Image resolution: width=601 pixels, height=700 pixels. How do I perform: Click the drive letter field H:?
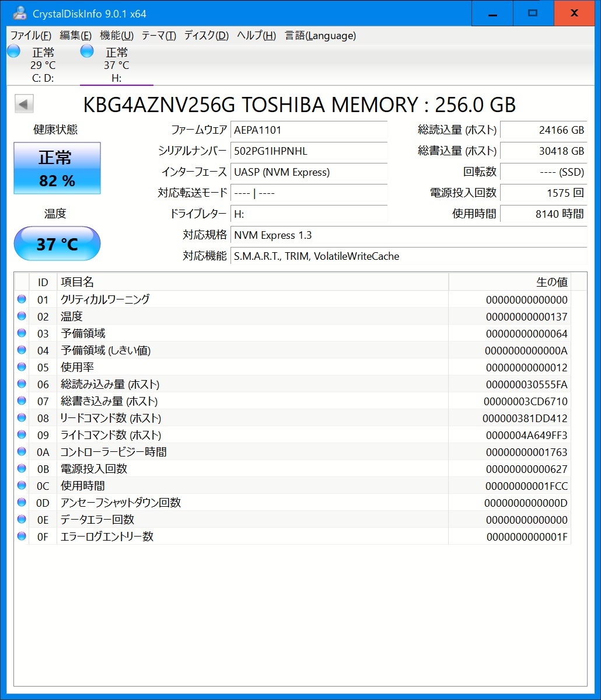click(309, 214)
